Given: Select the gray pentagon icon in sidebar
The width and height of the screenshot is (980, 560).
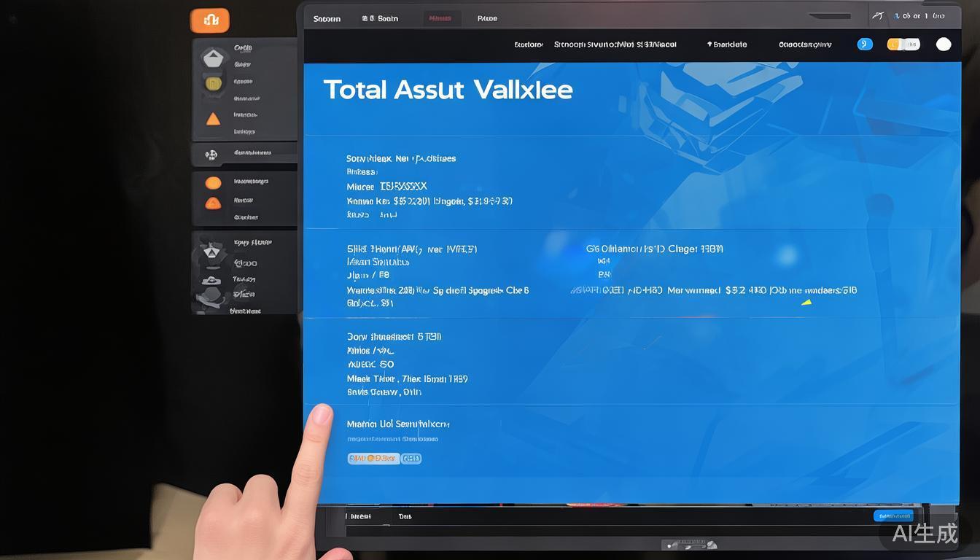Looking at the screenshot, I should pyautogui.click(x=213, y=58).
